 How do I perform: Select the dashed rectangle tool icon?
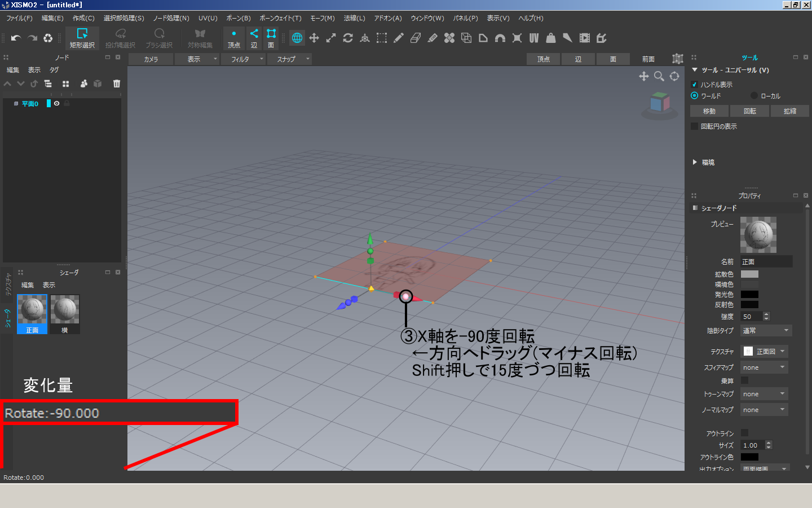382,38
